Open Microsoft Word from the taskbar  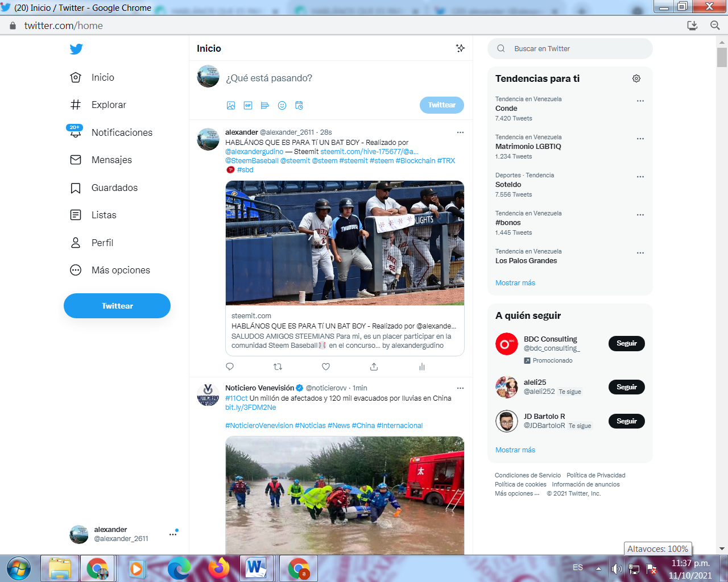[x=256, y=568]
